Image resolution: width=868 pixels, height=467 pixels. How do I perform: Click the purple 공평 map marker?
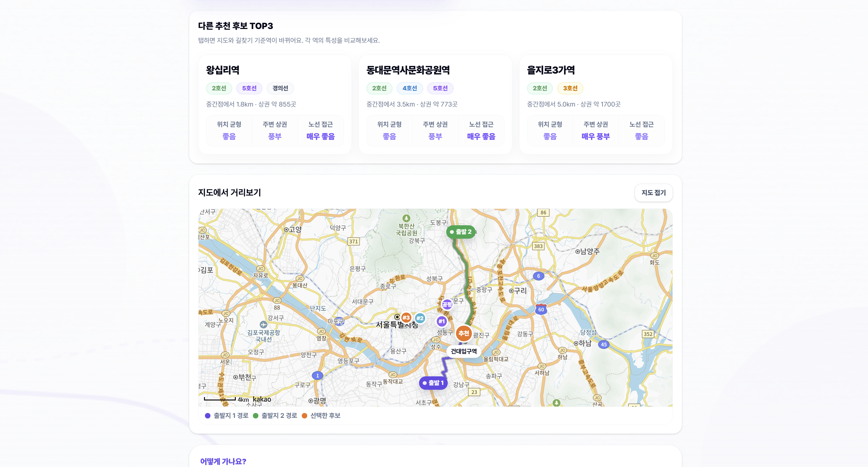pos(447,304)
